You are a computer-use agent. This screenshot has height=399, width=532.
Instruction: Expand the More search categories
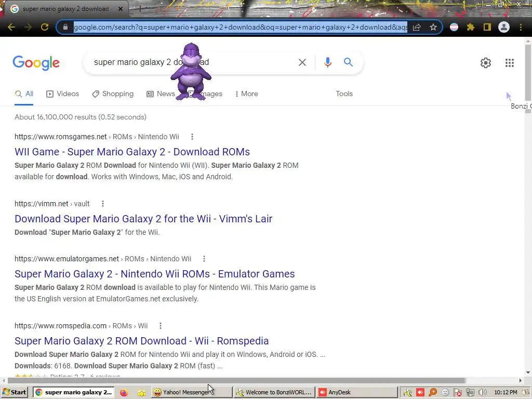247,94
